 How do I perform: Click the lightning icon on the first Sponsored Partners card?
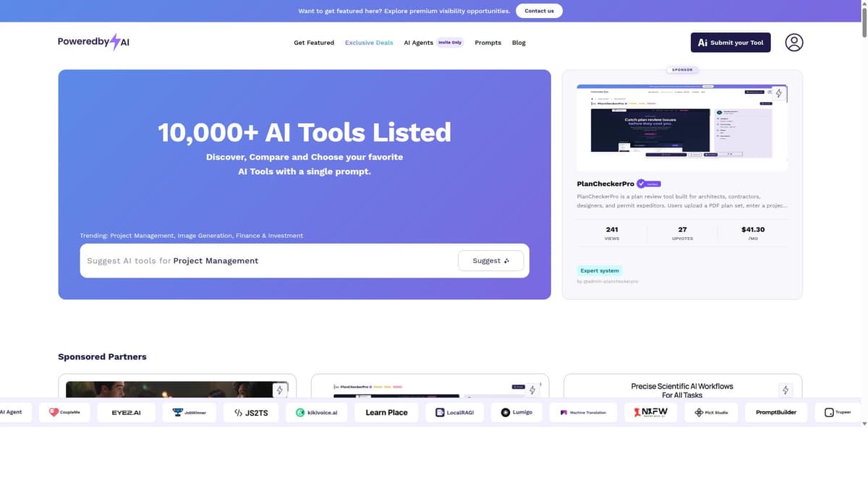(x=280, y=390)
